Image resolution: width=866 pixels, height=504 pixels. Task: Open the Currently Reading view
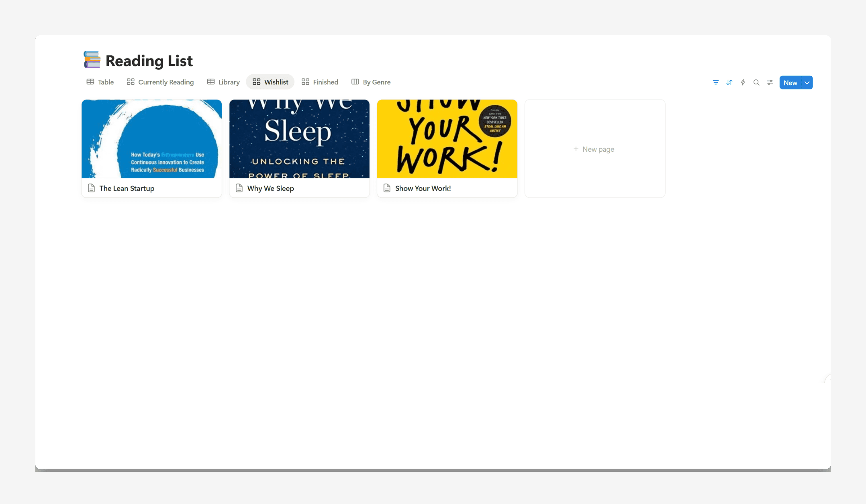coord(166,82)
